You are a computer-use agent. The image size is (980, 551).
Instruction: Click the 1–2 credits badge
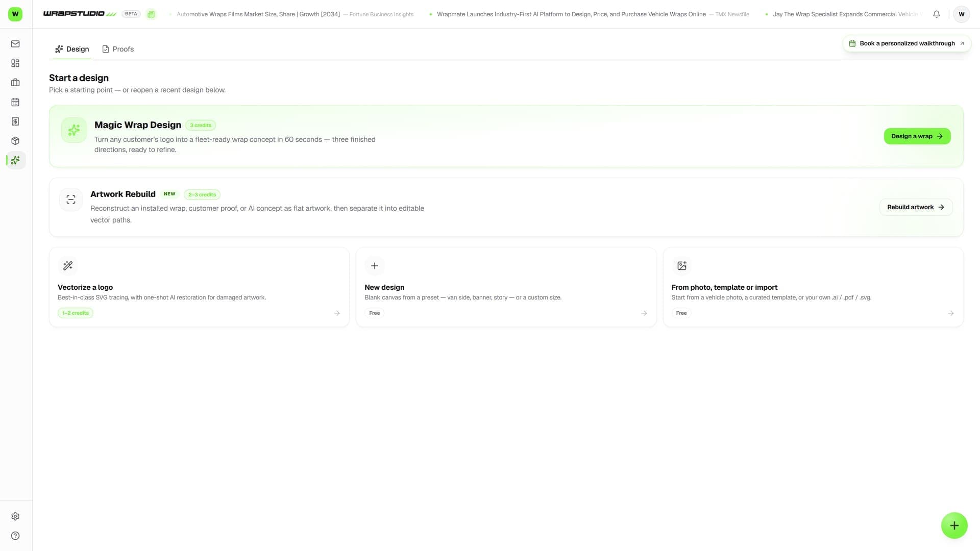pos(76,313)
